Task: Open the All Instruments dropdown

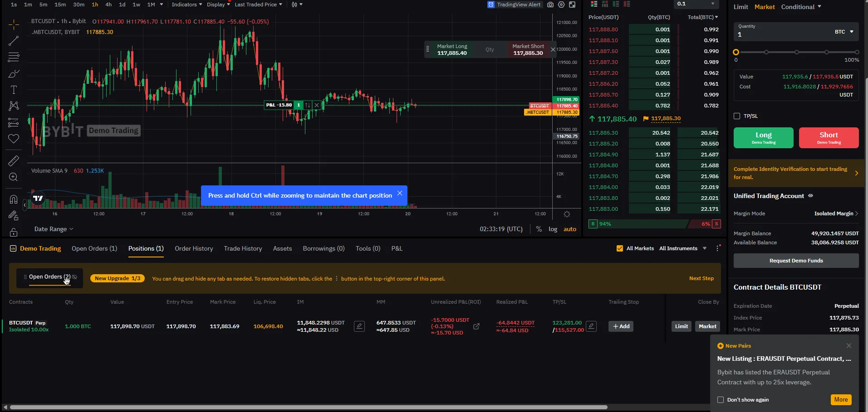Action: coord(683,248)
